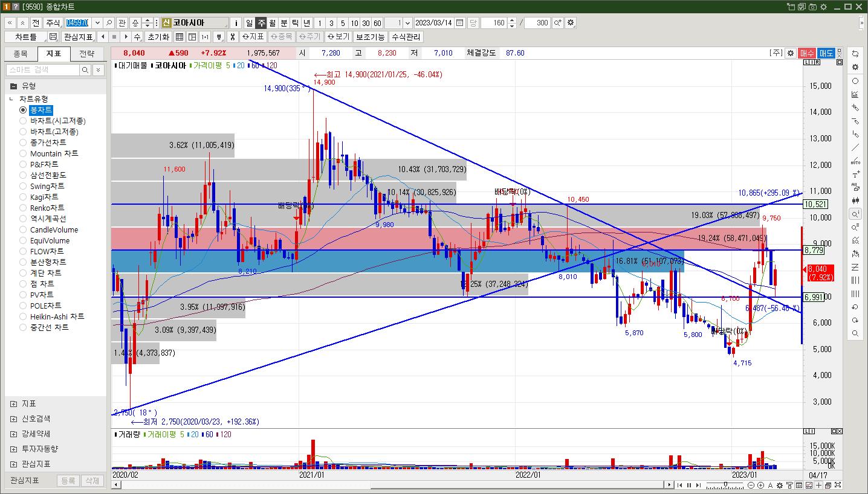Select the 틱 (tick) period button
868x494 pixels.
(295, 23)
